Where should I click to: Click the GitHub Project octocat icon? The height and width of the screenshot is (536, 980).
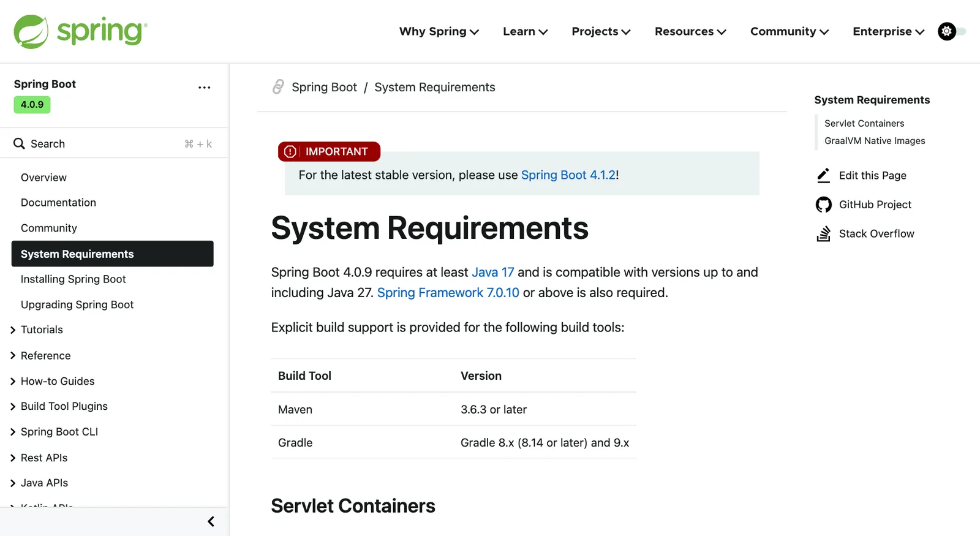[x=824, y=205]
